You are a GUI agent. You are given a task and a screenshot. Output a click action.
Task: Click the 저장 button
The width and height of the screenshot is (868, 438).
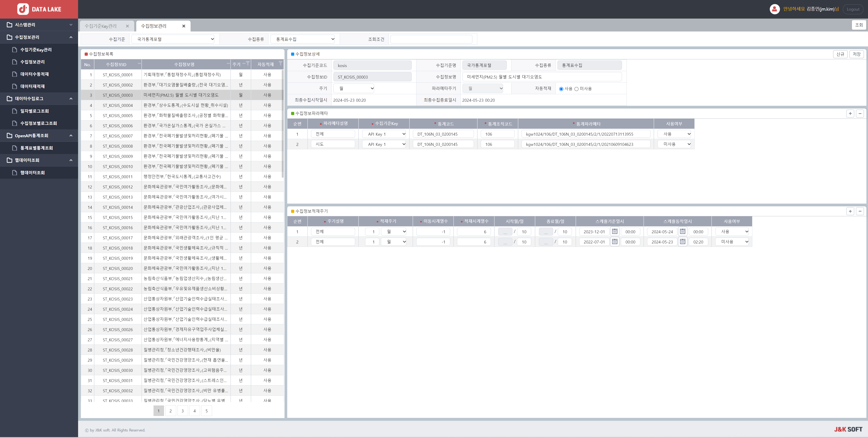click(856, 54)
